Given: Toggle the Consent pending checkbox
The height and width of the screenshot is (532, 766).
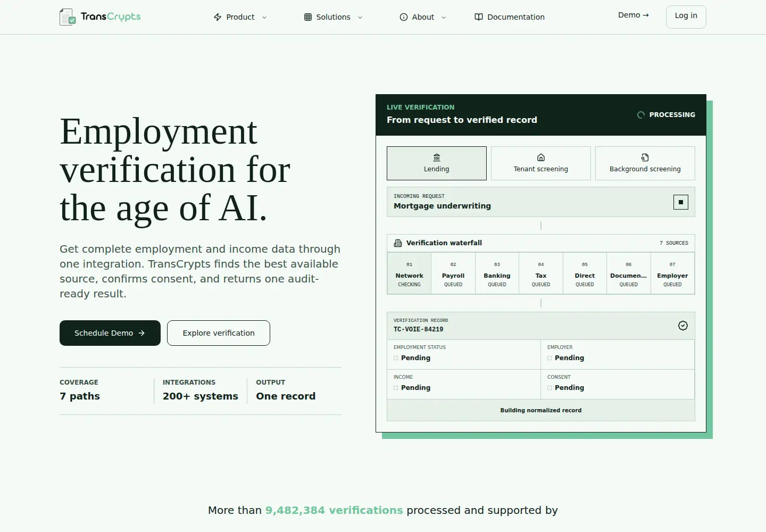Looking at the screenshot, I should [x=549, y=388].
